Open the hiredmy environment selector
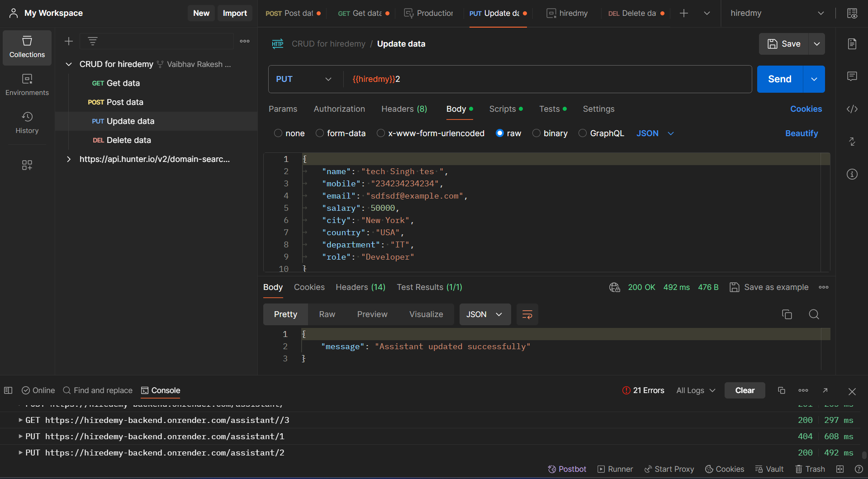This screenshot has width=868, height=479. [777, 13]
